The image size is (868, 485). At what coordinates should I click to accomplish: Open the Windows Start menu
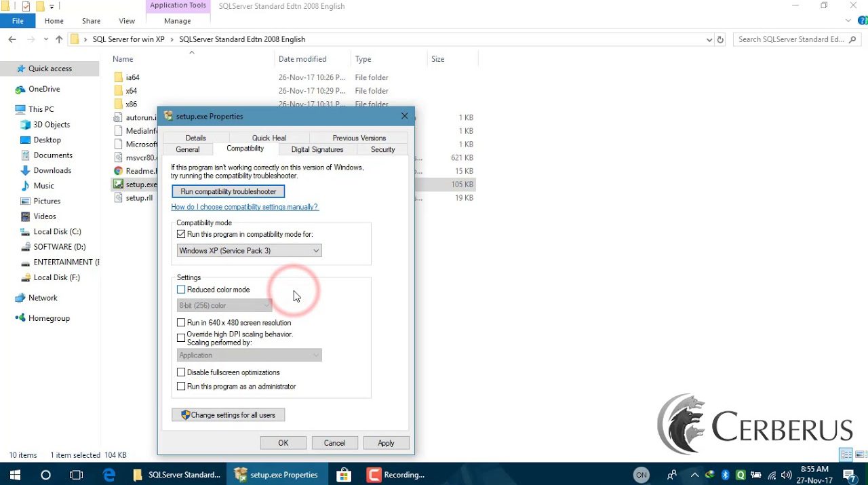pyautogui.click(x=15, y=475)
